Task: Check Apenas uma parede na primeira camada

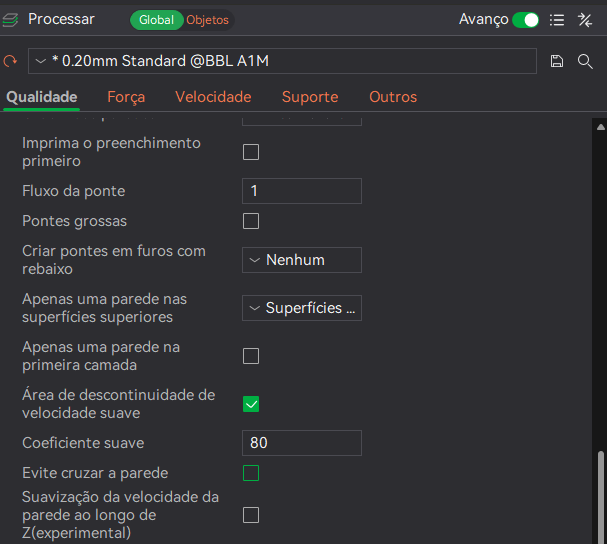Action: [x=251, y=356]
